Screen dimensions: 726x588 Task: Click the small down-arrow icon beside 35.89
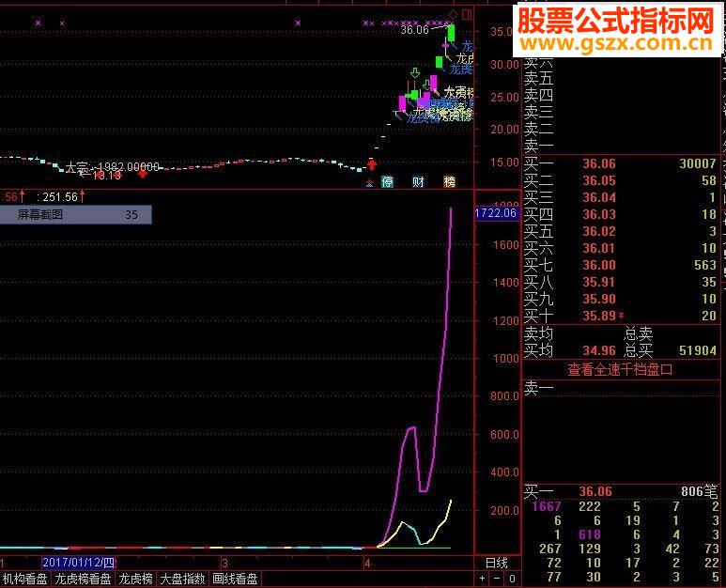click(x=622, y=316)
